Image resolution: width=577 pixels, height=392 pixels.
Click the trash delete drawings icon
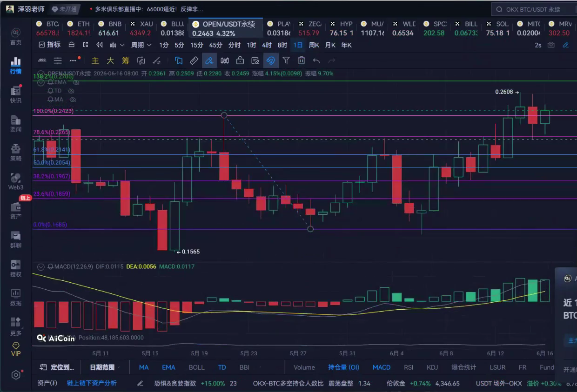pos(302,60)
